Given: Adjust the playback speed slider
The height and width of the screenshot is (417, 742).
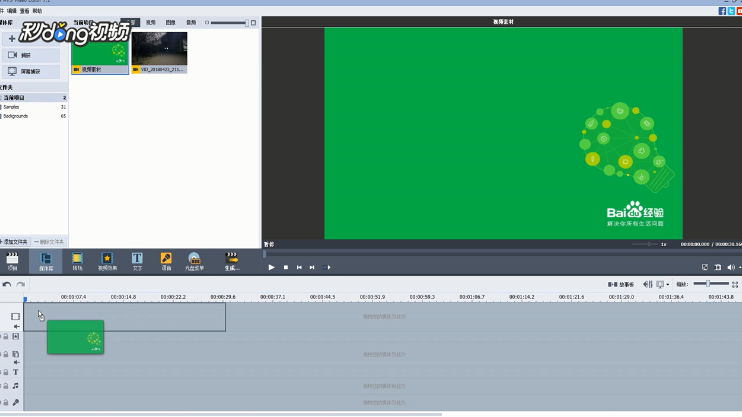Looking at the screenshot, I should pyautogui.click(x=645, y=244).
